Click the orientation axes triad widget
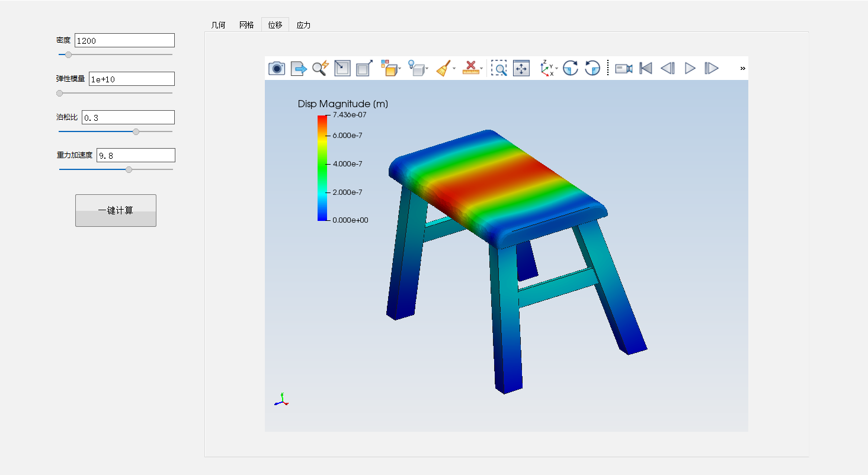 [x=281, y=400]
